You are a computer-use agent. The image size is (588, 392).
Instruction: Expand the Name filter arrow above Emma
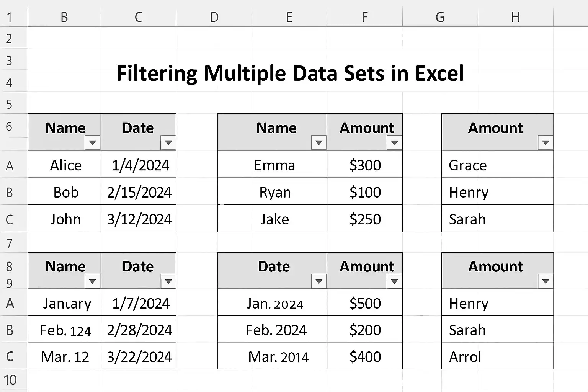[x=318, y=143]
